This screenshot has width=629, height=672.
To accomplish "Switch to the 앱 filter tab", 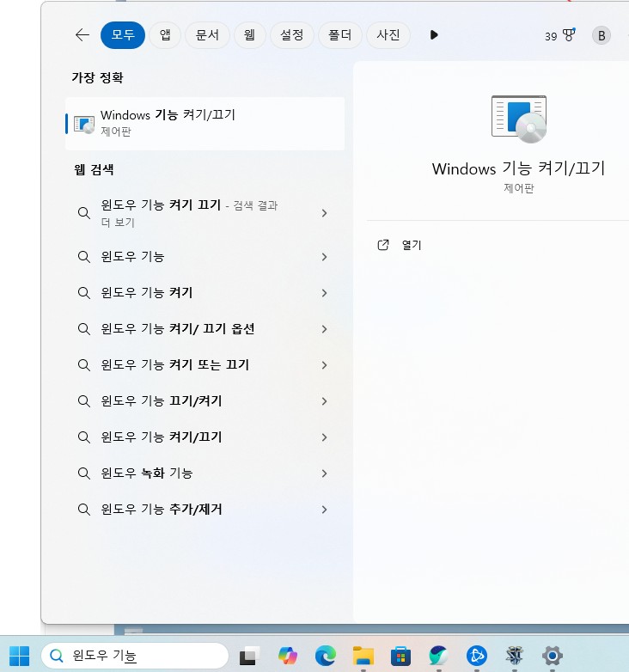I will (x=165, y=35).
